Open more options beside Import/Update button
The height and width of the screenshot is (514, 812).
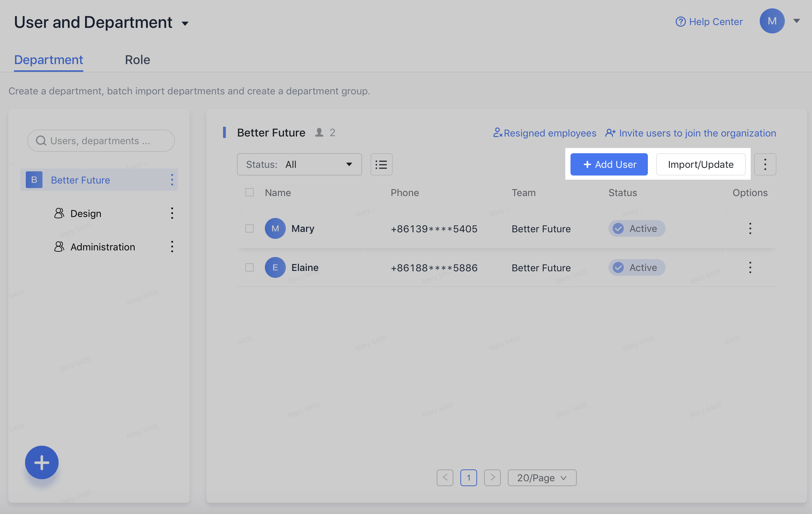[x=765, y=164]
